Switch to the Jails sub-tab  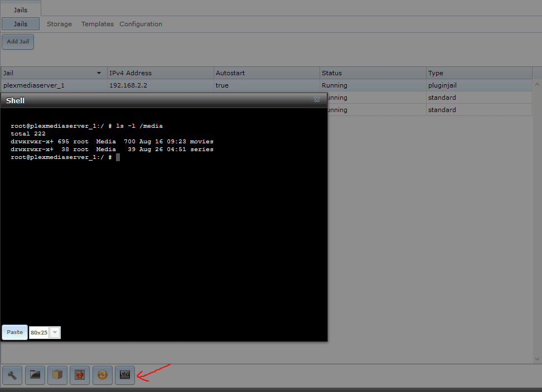(21, 24)
